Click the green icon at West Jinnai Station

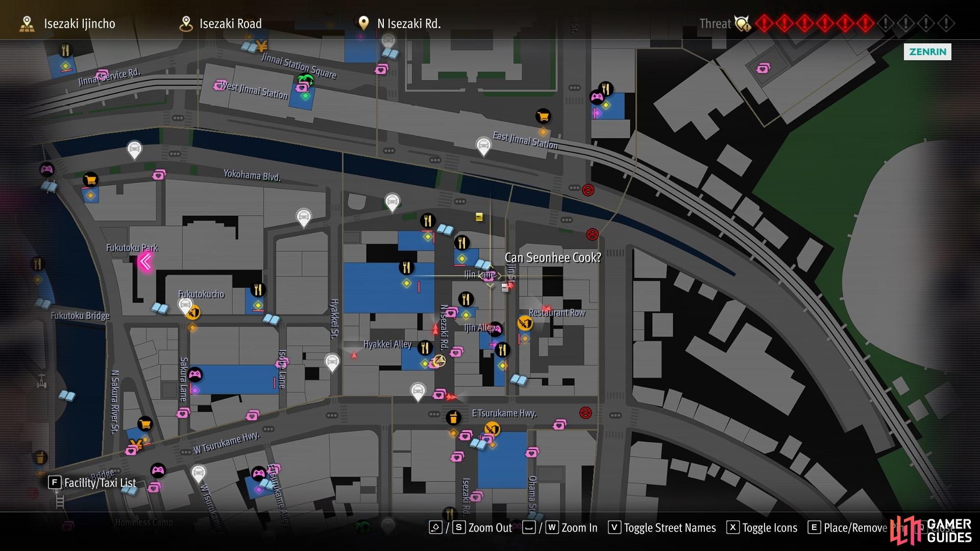(305, 80)
